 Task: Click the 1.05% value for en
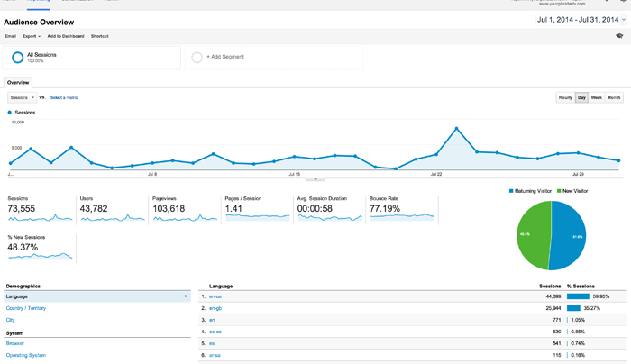[578, 320]
